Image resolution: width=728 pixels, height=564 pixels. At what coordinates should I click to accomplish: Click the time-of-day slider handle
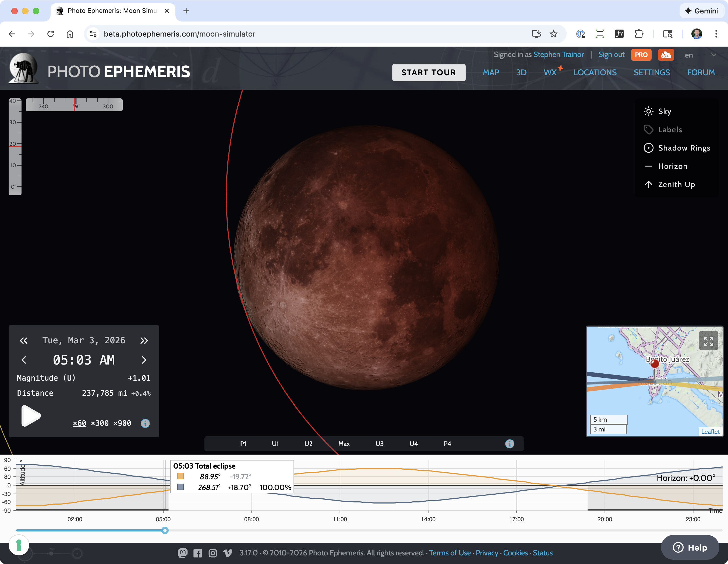(165, 530)
